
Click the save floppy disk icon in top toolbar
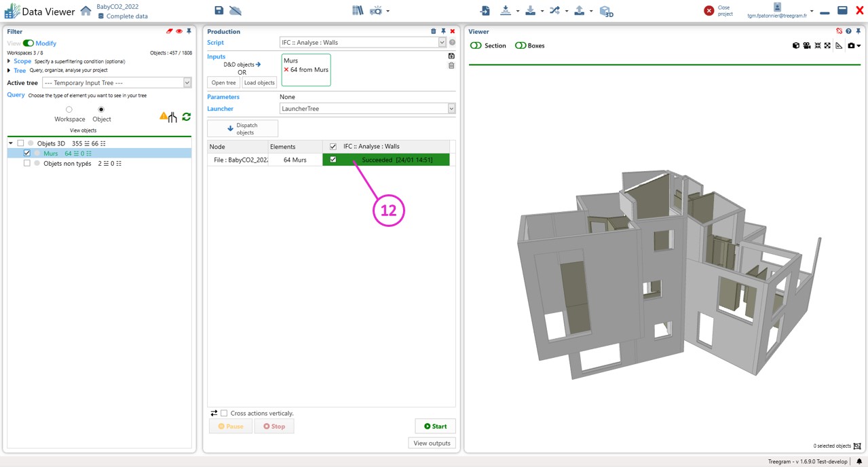tap(219, 10)
